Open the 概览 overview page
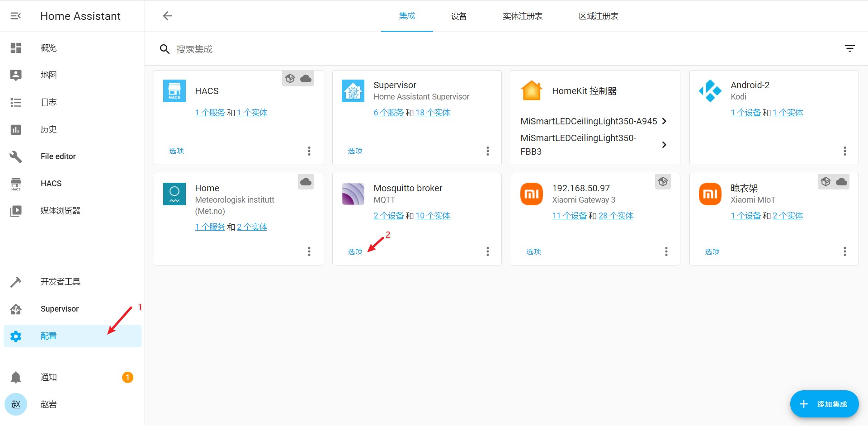 point(48,47)
